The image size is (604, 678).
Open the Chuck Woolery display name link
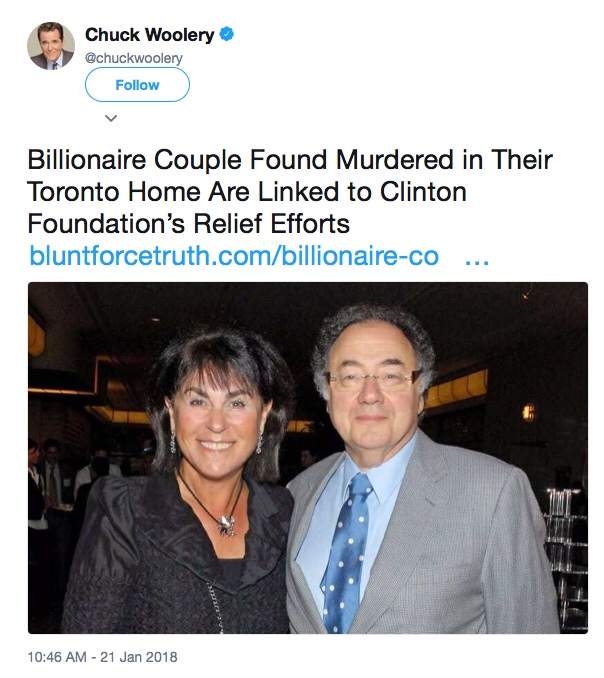(x=149, y=35)
